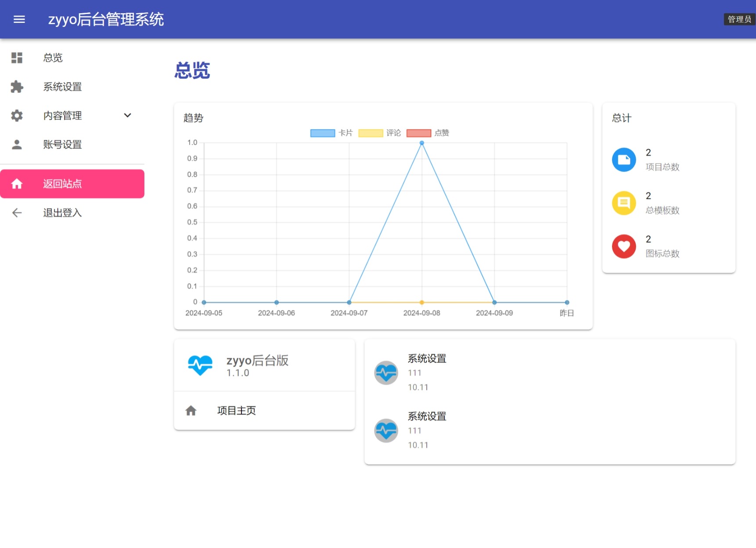Expand the 内容管理 submenu chevron

tap(127, 115)
